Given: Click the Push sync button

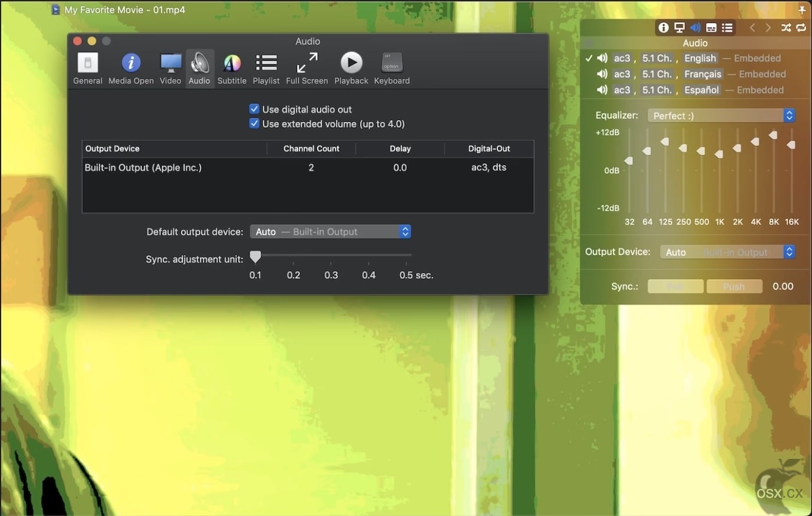Looking at the screenshot, I should click(734, 286).
